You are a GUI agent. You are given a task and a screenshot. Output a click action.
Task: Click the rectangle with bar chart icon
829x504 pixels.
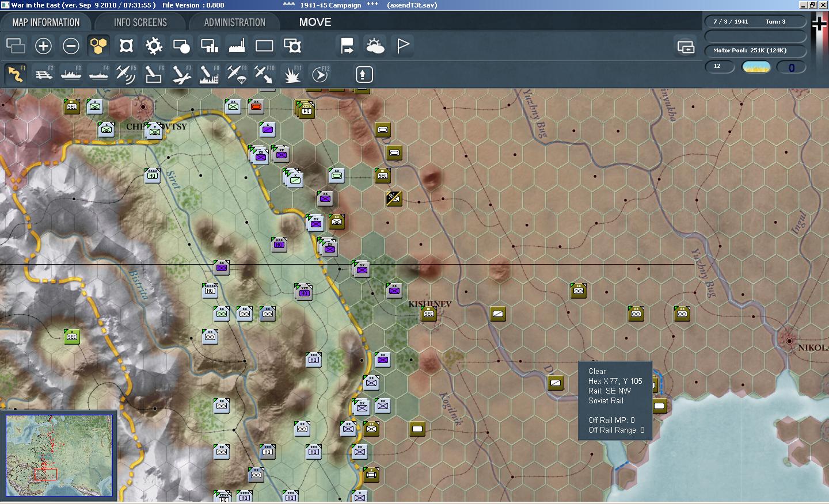point(209,46)
